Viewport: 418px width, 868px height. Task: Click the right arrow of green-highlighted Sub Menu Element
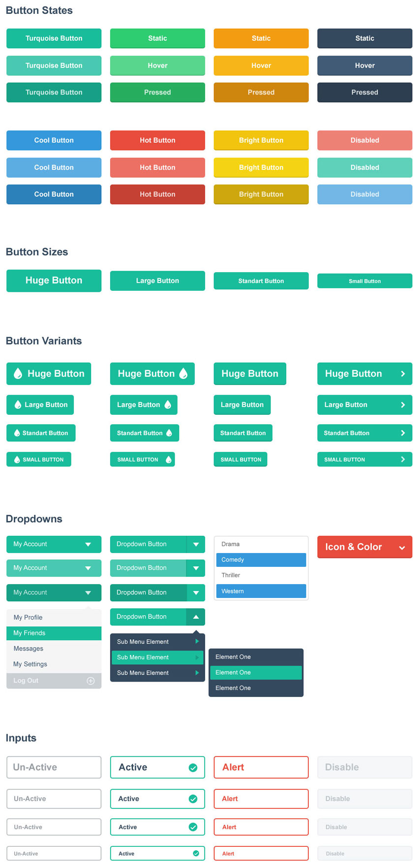(197, 657)
